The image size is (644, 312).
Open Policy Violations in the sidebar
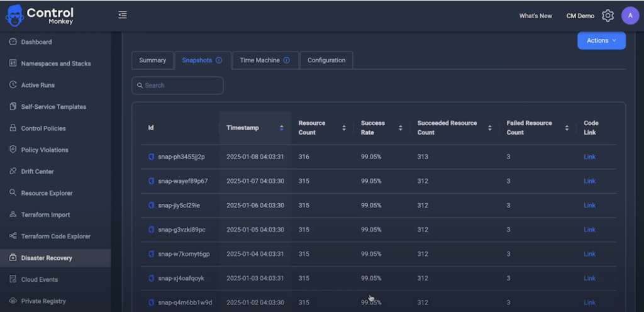pyautogui.click(x=44, y=150)
